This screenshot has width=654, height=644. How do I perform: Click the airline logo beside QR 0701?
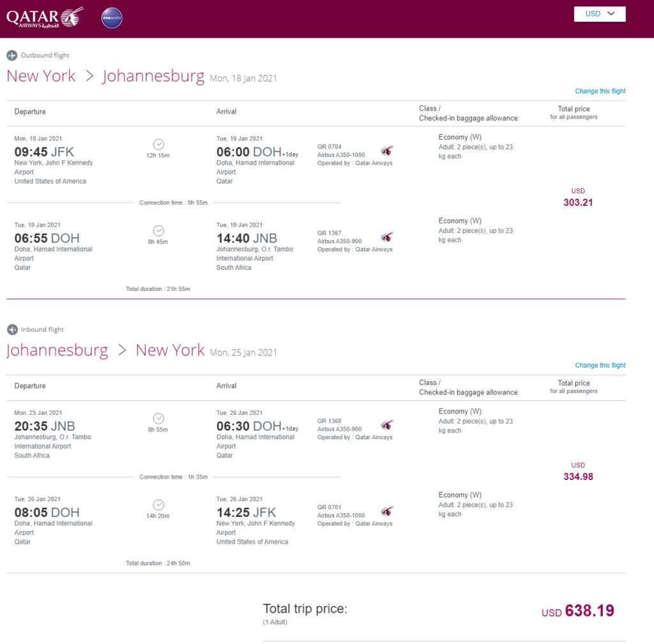pyautogui.click(x=387, y=511)
